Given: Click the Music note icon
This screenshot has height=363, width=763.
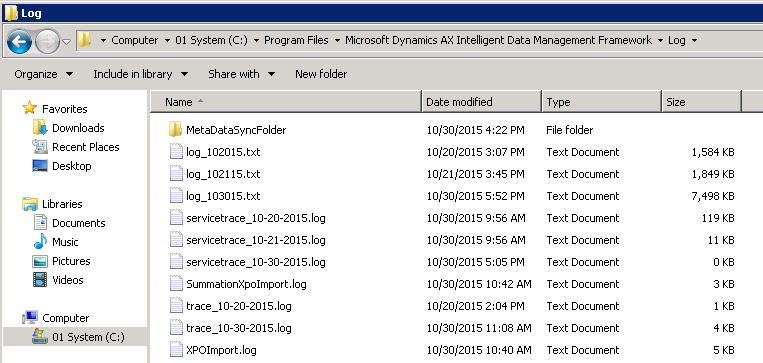Looking at the screenshot, I should click(x=40, y=241).
